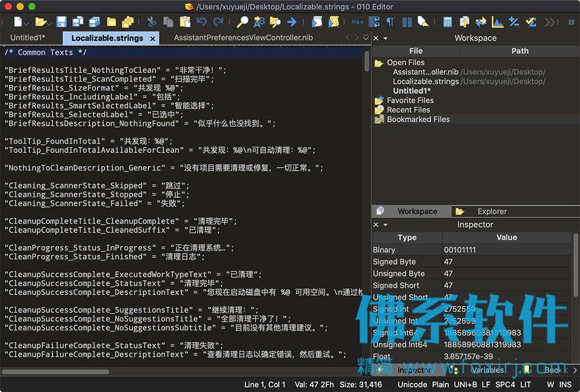Toggle INS insert mode in status bar

tap(565, 384)
